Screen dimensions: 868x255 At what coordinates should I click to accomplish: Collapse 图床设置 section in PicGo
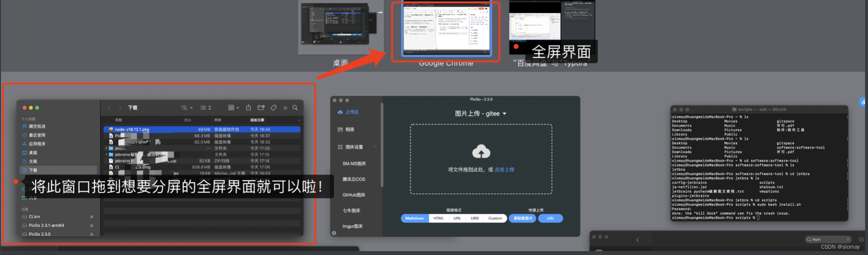click(x=375, y=147)
